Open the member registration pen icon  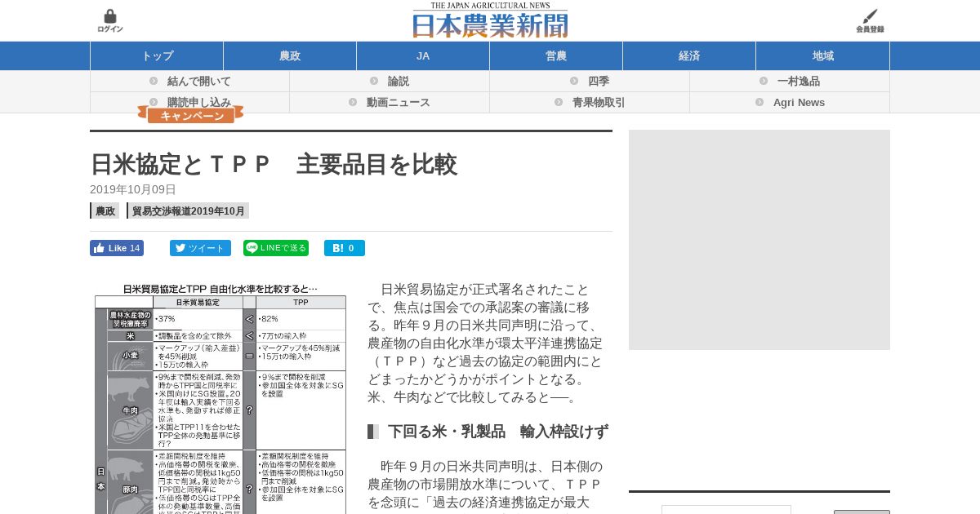[x=870, y=21]
